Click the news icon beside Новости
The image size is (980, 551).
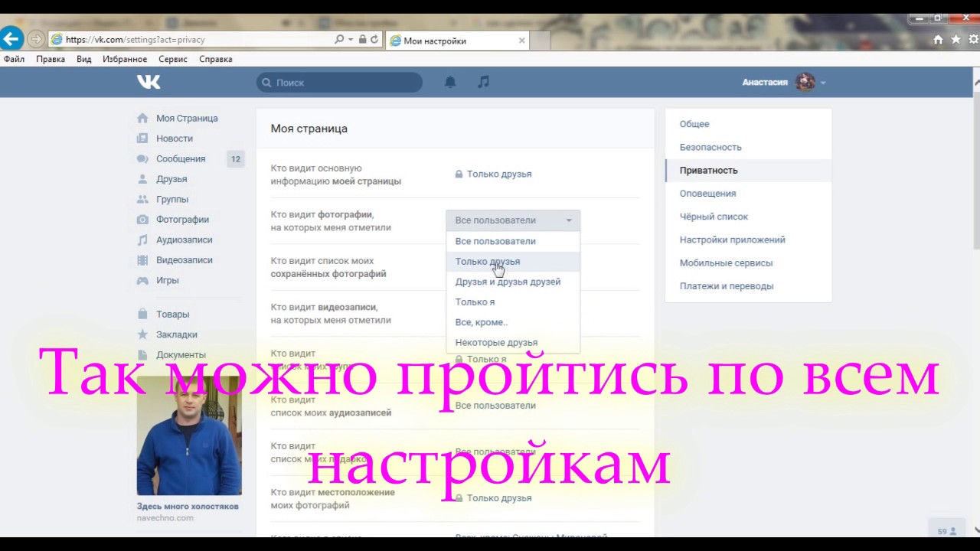142,139
